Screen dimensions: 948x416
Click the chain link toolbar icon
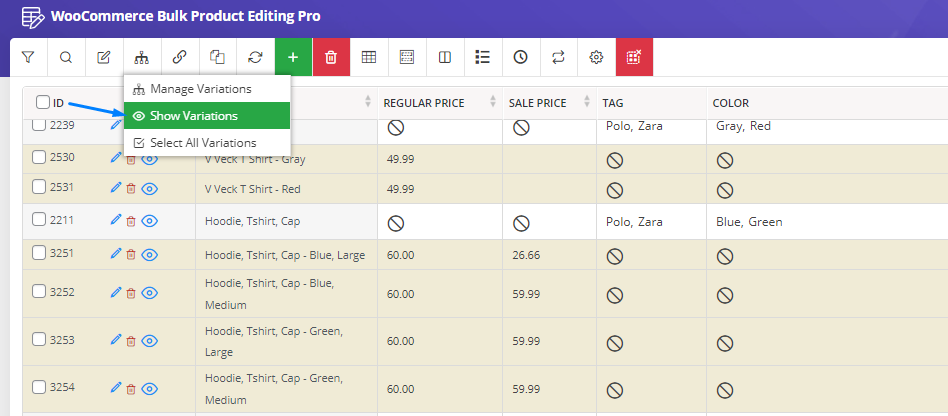pyautogui.click(x=179, y=57)
